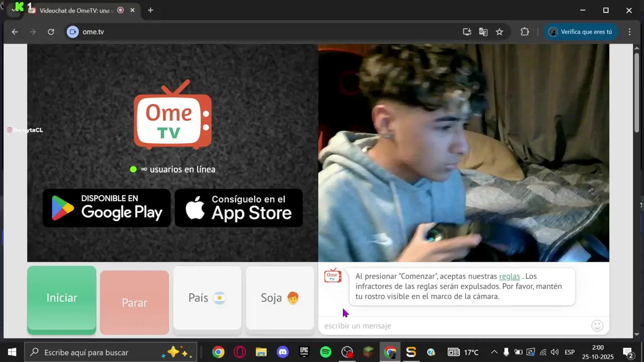644x362 pixels.
Task: Open Opera browser from the taskbar
Action: click(239, 352)
